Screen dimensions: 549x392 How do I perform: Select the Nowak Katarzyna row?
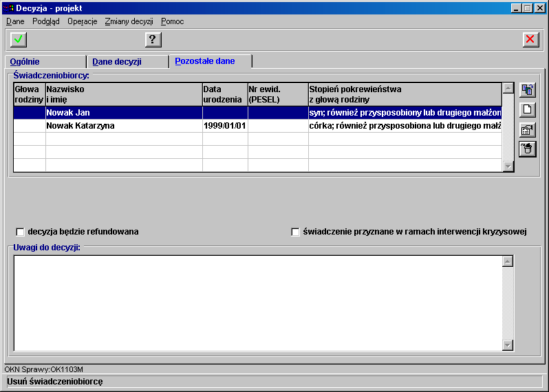tap(258, 126)
